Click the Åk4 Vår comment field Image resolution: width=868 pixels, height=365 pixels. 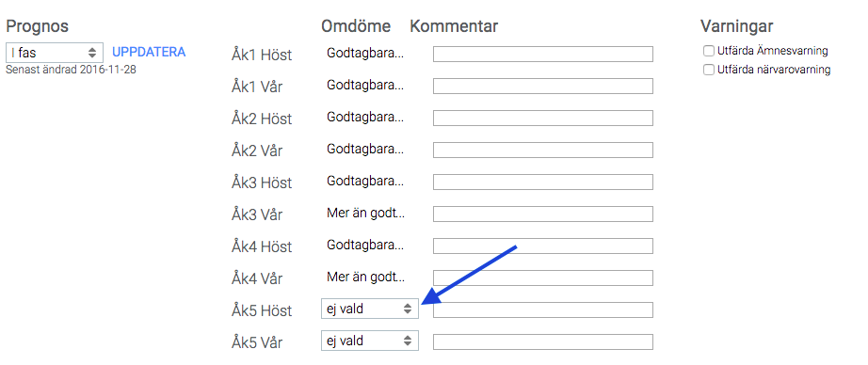click(x=542, y=278)
